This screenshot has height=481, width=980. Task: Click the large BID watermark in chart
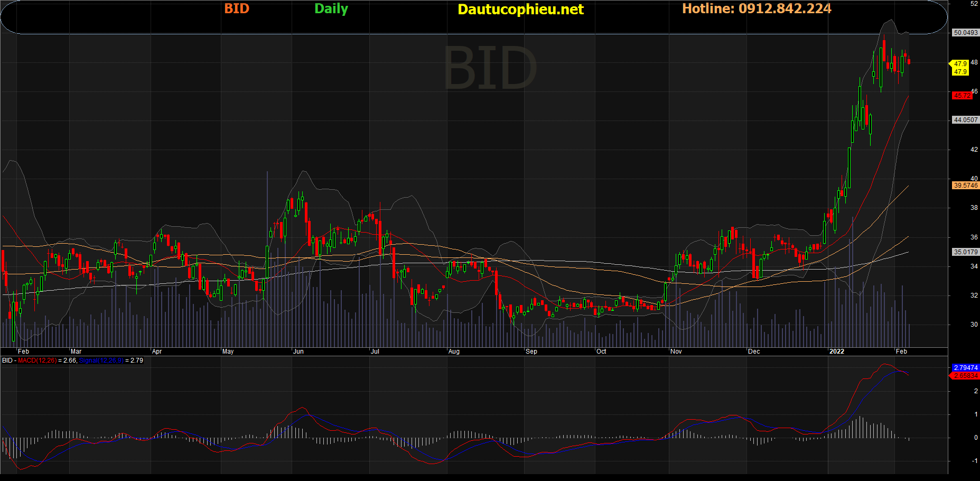pyautogui.click(x=490, y=69)
